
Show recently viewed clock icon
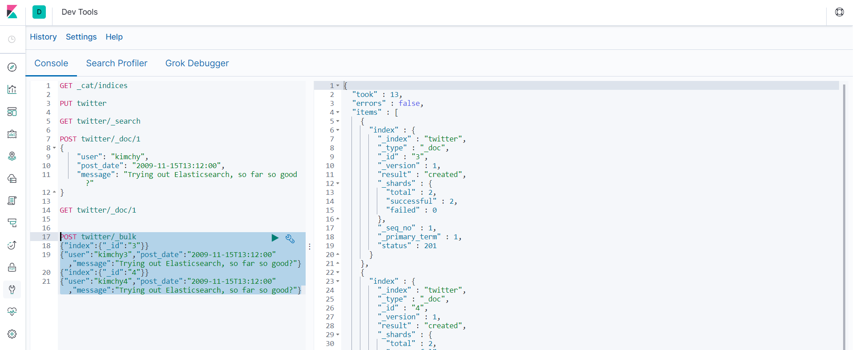[x=12, y=39]
